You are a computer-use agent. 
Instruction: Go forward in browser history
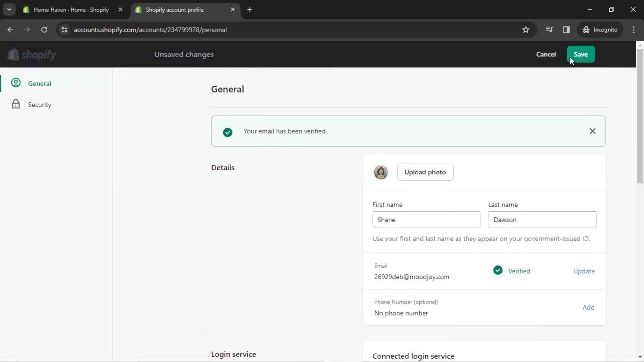tap(27, 30)
